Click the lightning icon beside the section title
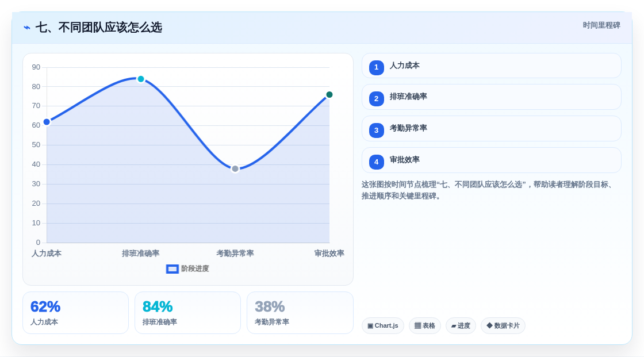644x357 pixels. [x=27, y=28]
